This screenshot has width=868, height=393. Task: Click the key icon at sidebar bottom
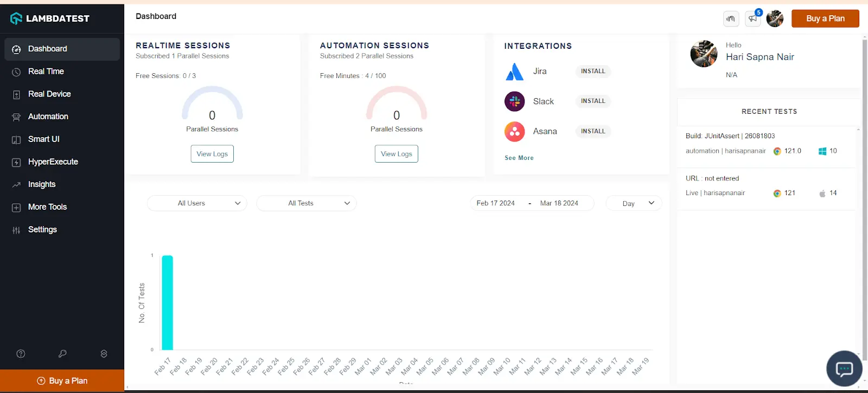point(62,354)
